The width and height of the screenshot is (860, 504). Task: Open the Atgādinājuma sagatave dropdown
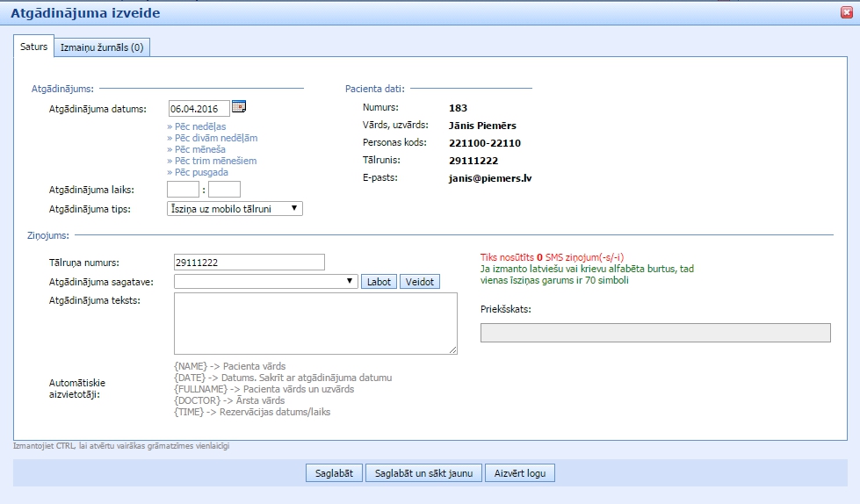coord(266,281)
